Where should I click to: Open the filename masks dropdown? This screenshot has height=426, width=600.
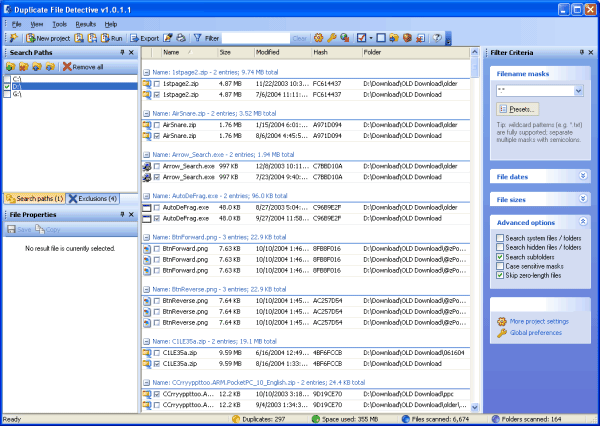[577, 91]
